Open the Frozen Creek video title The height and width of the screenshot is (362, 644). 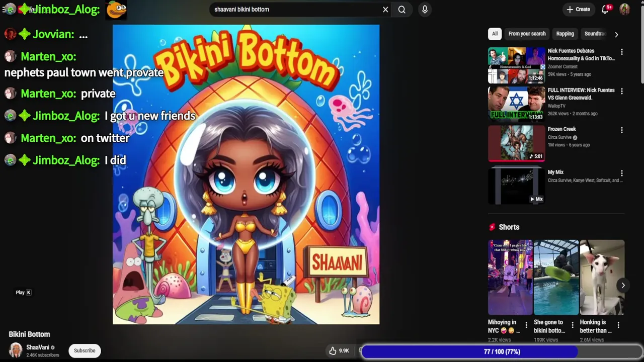pos(562,129)
